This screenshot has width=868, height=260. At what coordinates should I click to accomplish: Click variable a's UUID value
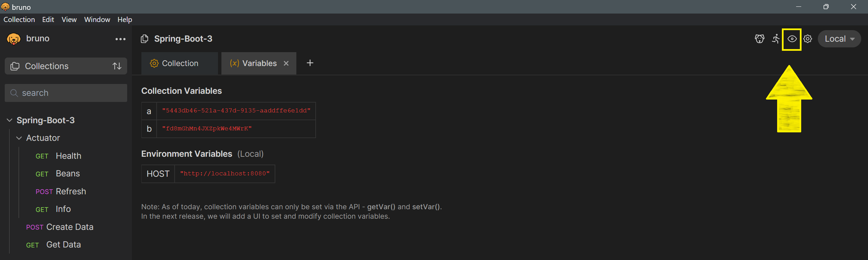pos(236,111)
